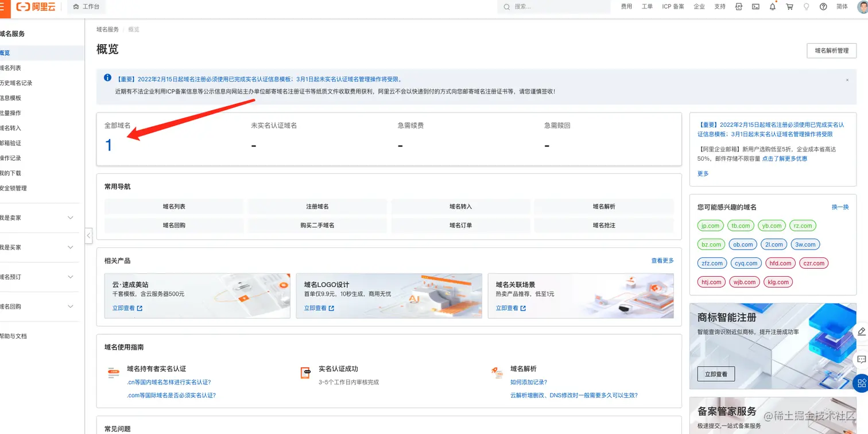868x434 pixels.
Task: Click 点击了解更多优惠 link
Action: coord(784,158)
